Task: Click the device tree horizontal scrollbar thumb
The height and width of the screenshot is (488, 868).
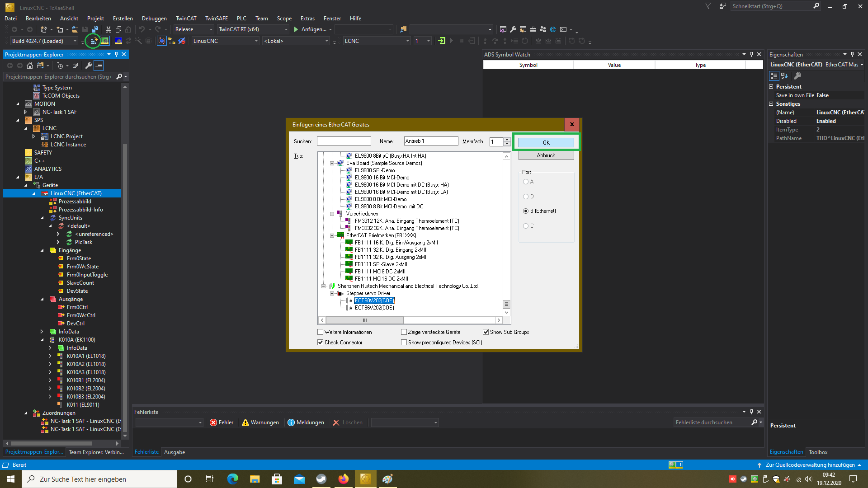Action: pyautogui.click(x=364, y=320)
